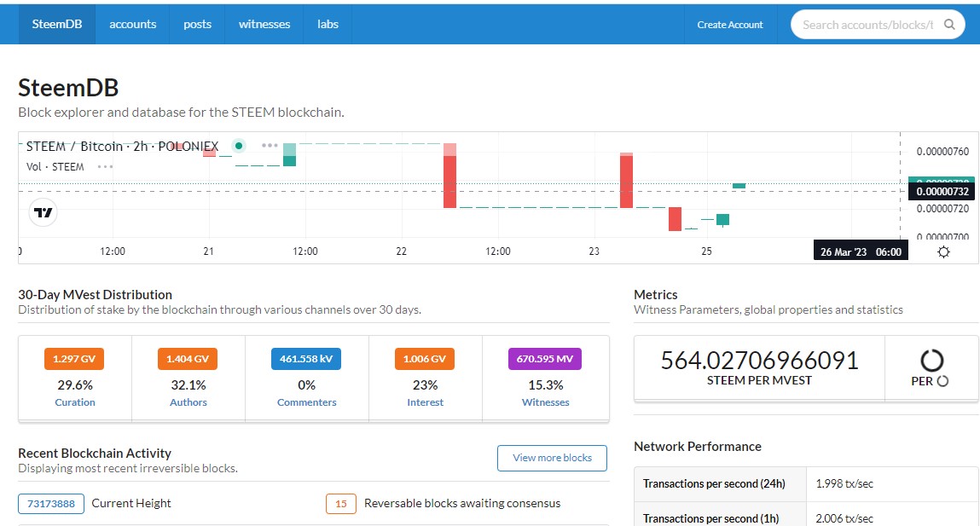The height and width of the screenshot is (526, 980).
Task: Open block 73173888 current height link
Action: click(51, 504)
